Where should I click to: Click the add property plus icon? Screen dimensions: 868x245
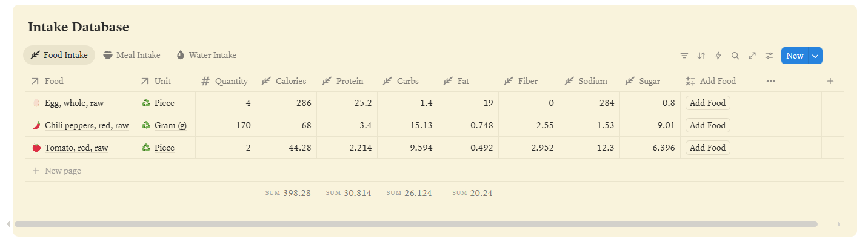coord(830,81)
